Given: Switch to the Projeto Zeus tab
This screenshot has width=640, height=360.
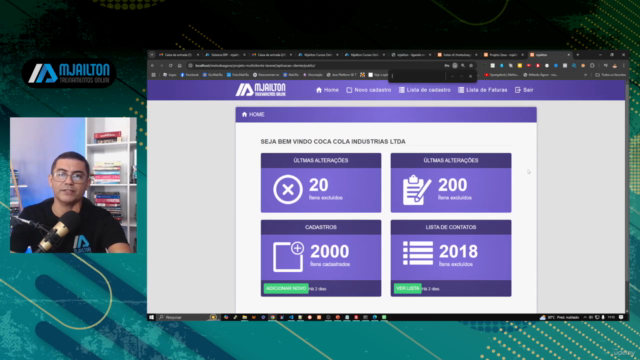Looking at the screenshot, I should (504, 55).
